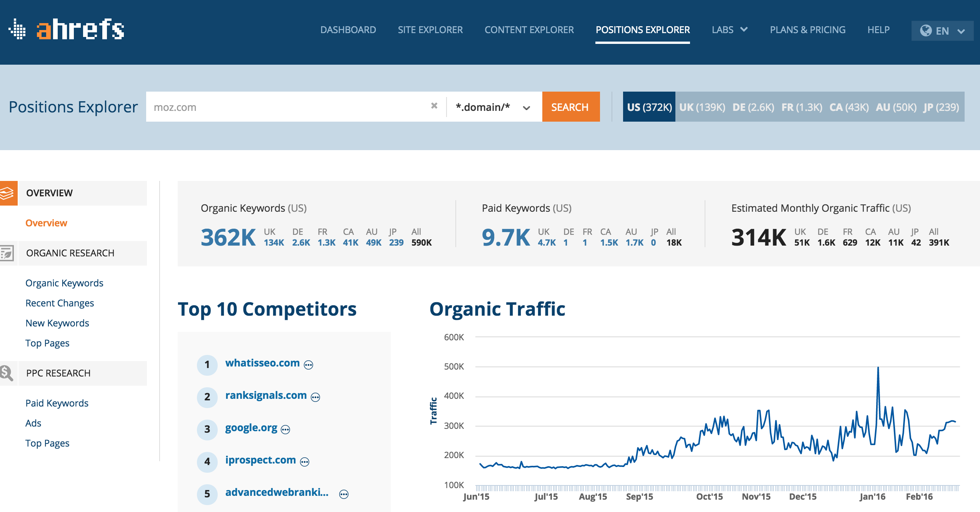Screen dimensions: 980x512
Task: Click the globe language icon
Action: (x=926, y=30)
